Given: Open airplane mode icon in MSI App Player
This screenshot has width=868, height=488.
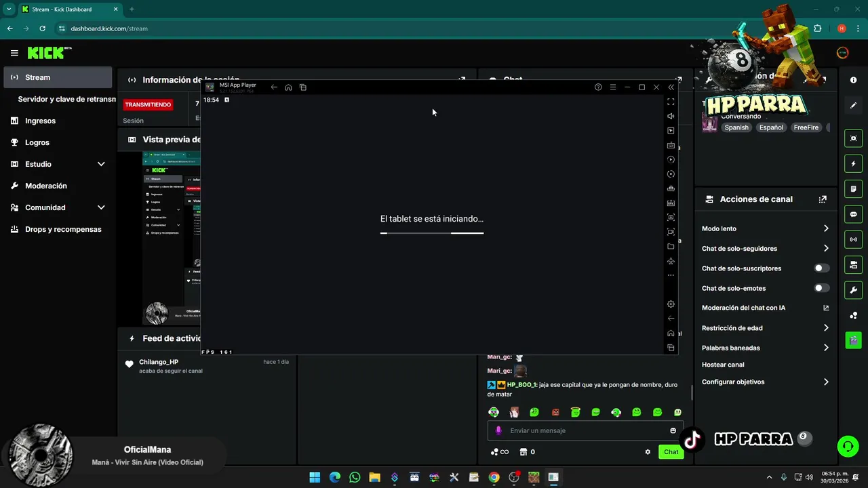Looking at the screenshot, I should pyautogui.click(x=671, y=261).
